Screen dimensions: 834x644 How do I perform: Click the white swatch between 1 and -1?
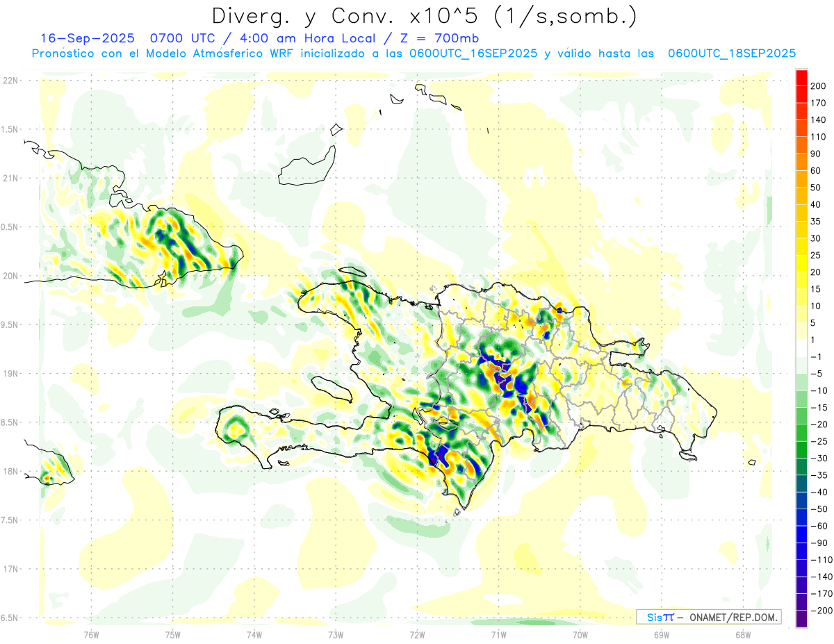coord(801,348)
